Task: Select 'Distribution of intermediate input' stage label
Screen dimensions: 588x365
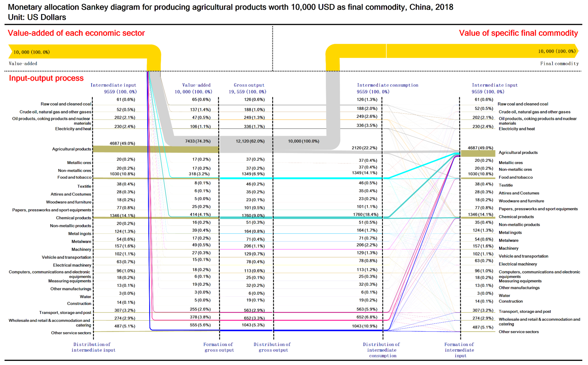Action: (x=93, y=347)
